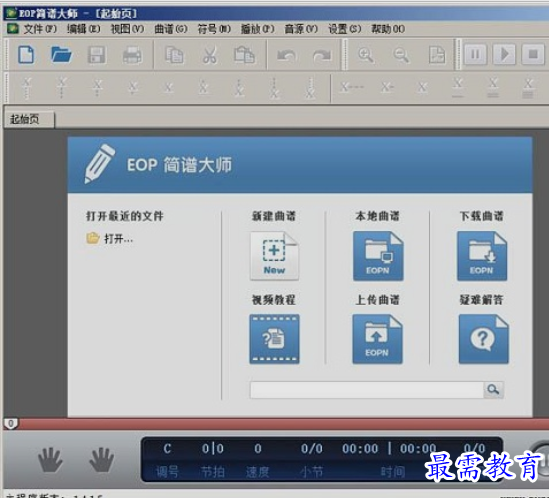549x498 pixels.
Task: Stop playback with the toolbar stop button
Action: (x=533, y=54)
